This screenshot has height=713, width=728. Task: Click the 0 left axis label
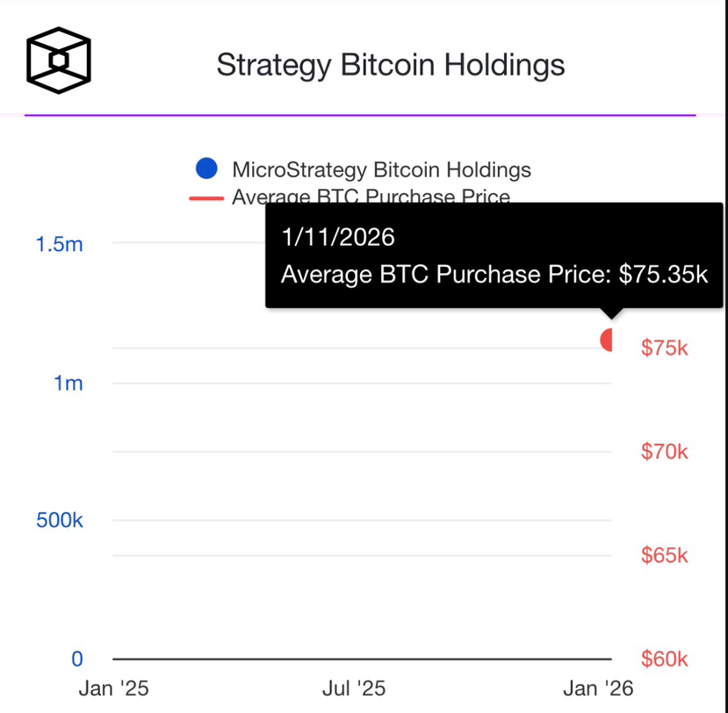[x=76, y=659]
